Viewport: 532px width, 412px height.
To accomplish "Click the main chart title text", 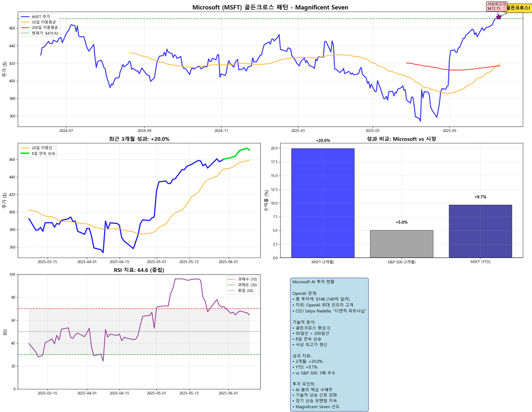I will [270, 7].
